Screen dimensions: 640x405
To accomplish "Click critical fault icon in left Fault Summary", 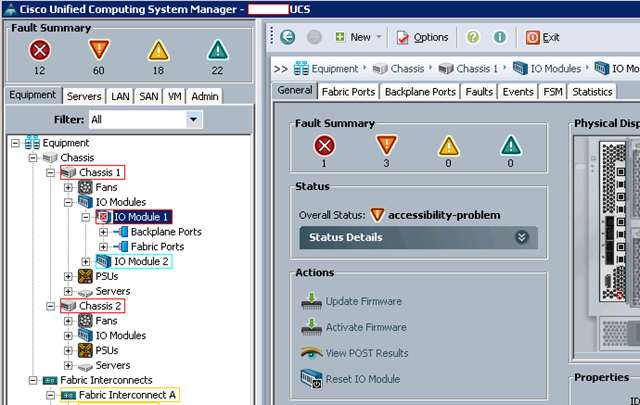I will point(40,50).
